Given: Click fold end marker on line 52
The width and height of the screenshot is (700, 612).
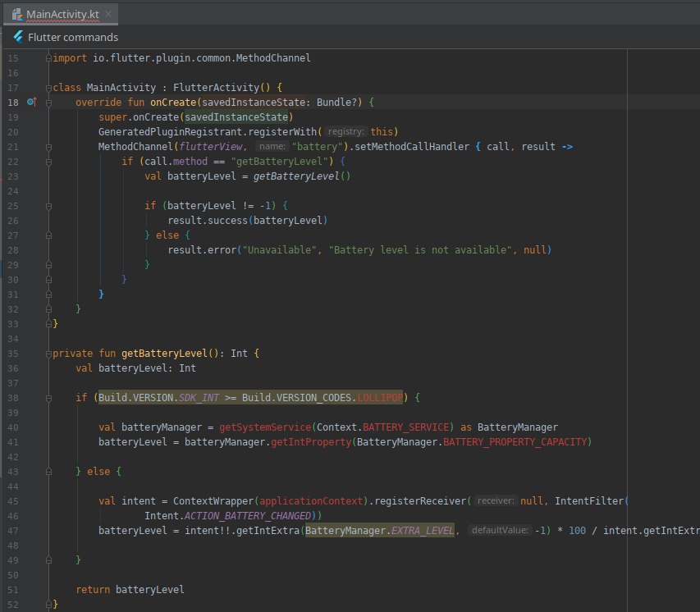Looking at the screenshot, I should [48, 605].
